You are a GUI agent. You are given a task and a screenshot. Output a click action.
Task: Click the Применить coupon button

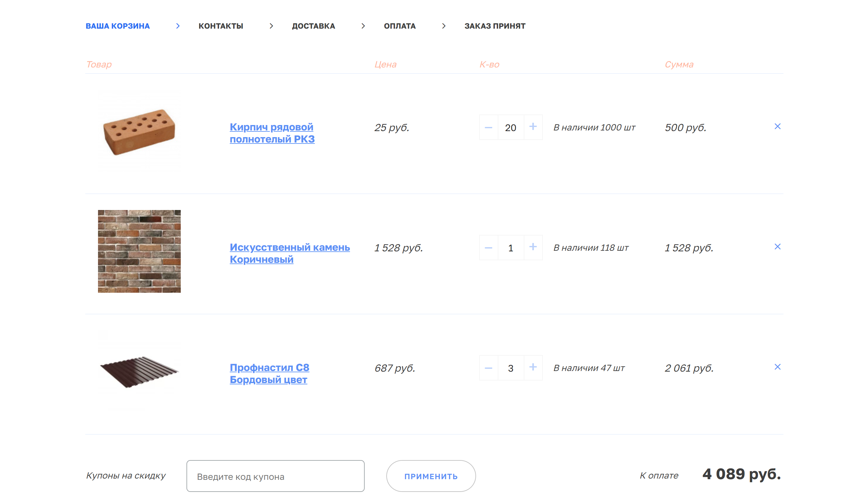[431, 476]
